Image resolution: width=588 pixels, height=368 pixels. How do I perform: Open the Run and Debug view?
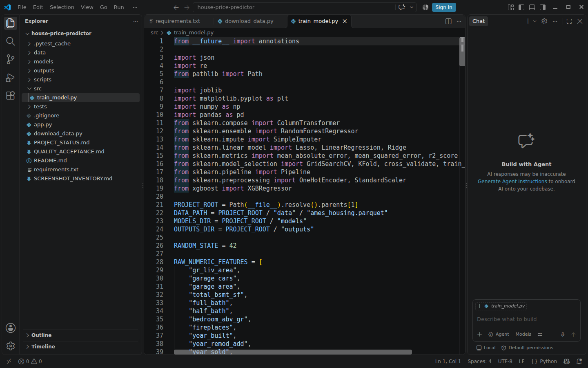pyautogui.click(x=11, y=77)
